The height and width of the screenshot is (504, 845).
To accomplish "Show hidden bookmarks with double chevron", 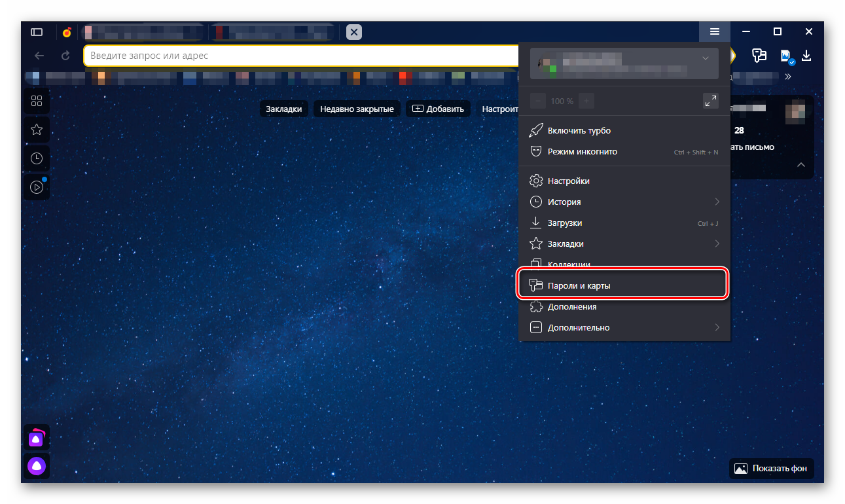I will 788,77.
